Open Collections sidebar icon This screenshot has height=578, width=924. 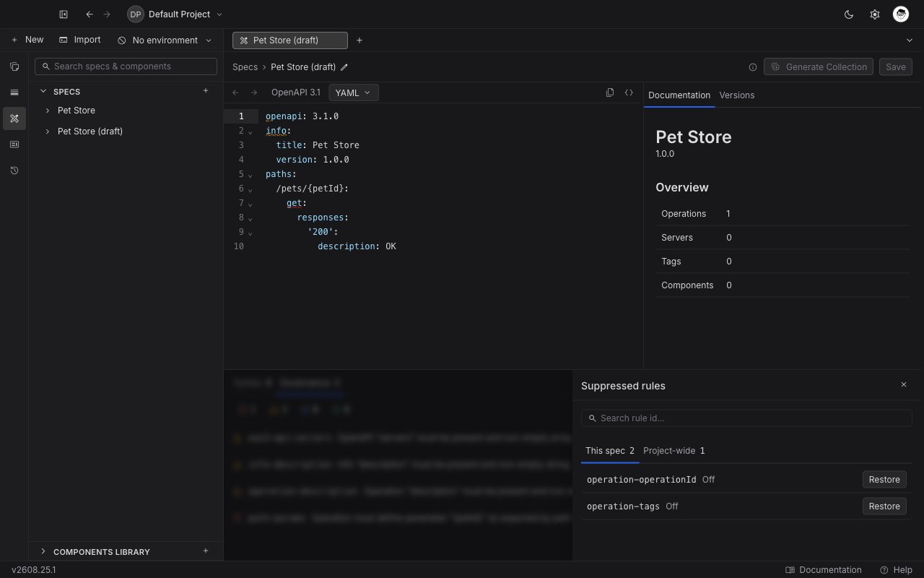(14, 66)
